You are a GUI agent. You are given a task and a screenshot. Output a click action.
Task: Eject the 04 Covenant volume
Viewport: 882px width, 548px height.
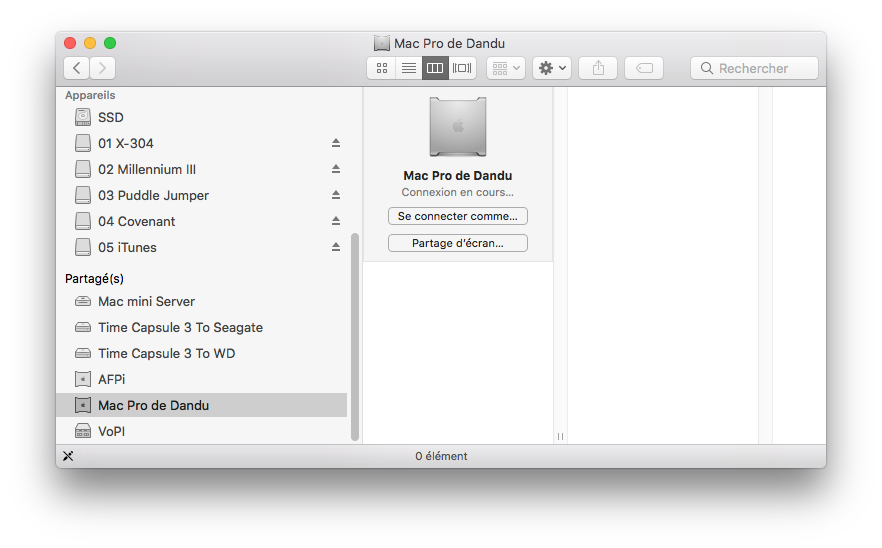[336, 221]
